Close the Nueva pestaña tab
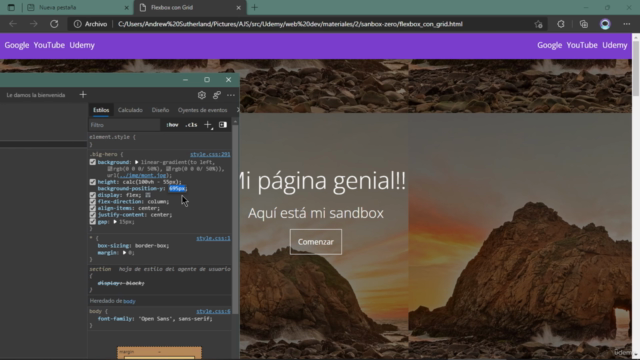Screen dimensions: 640x360 [x=126, y=7]
